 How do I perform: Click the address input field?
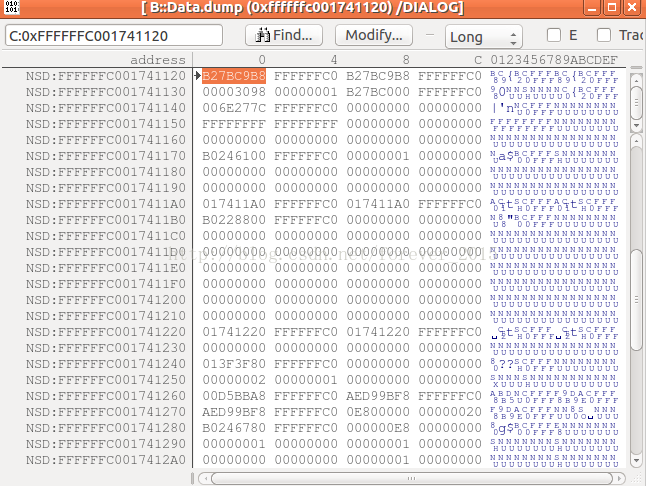(114, 36)
